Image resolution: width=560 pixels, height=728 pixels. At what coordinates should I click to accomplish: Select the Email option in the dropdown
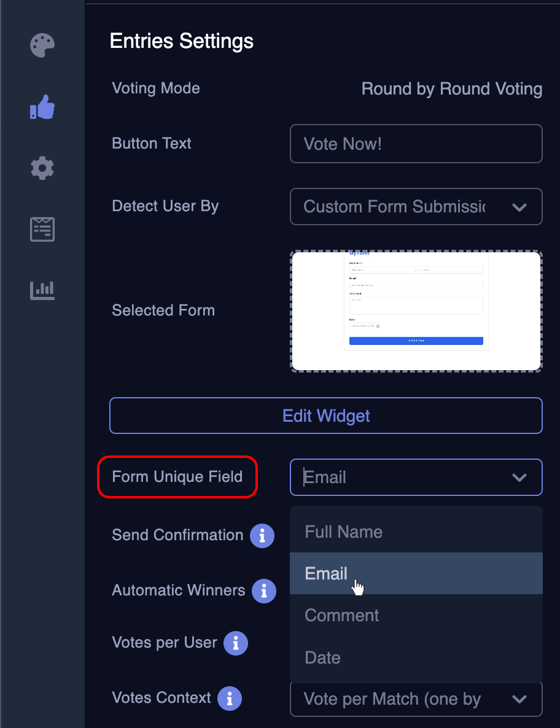point(326,573)
